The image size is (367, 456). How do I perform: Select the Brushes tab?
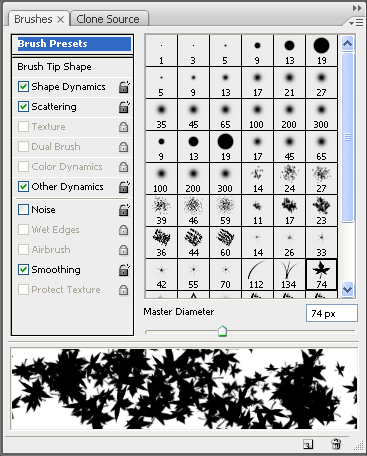[39, 19]
